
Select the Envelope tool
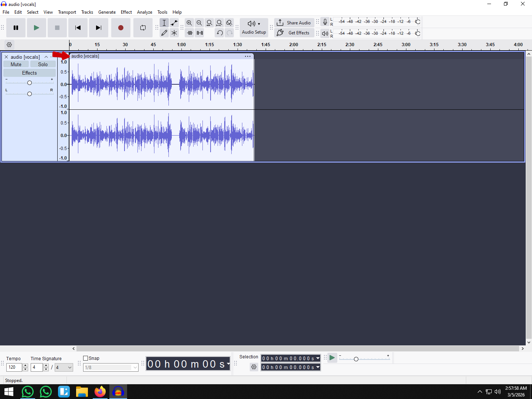pos(174,23)
